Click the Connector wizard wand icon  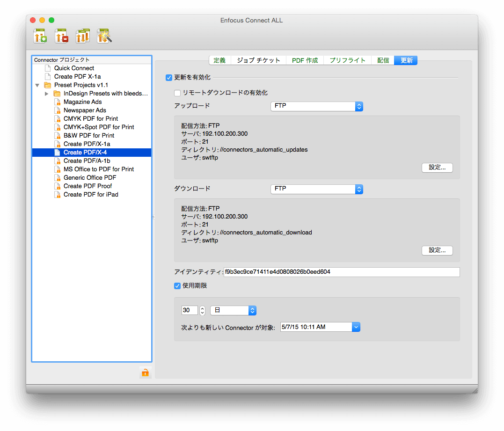[104, 36]
